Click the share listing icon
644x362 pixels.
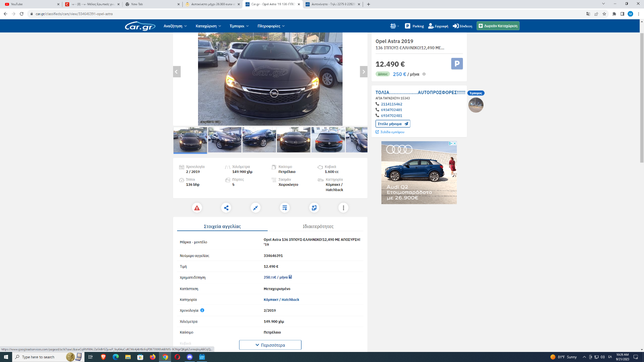pyautogui.click(x=226, y=208)
